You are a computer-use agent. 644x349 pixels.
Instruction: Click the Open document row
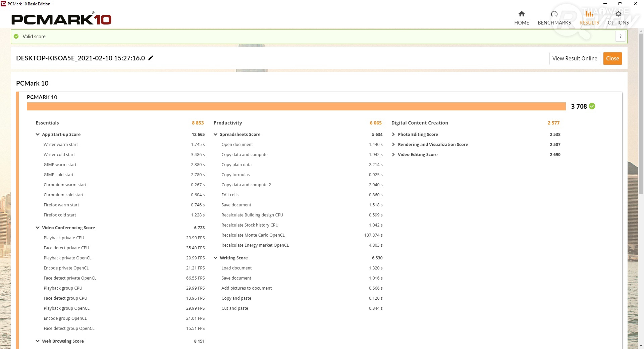click(302, 144)
